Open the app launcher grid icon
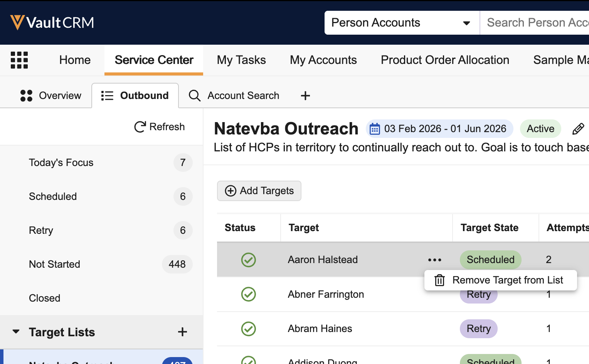The width and height of the screenshot is (589, 364). (x=19, y=60)
